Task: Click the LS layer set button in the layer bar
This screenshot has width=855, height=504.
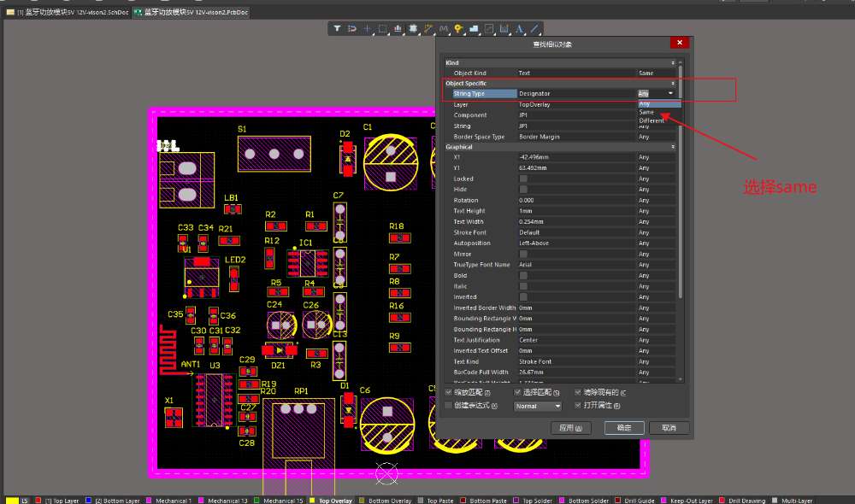Action: [x=25, y=501]
